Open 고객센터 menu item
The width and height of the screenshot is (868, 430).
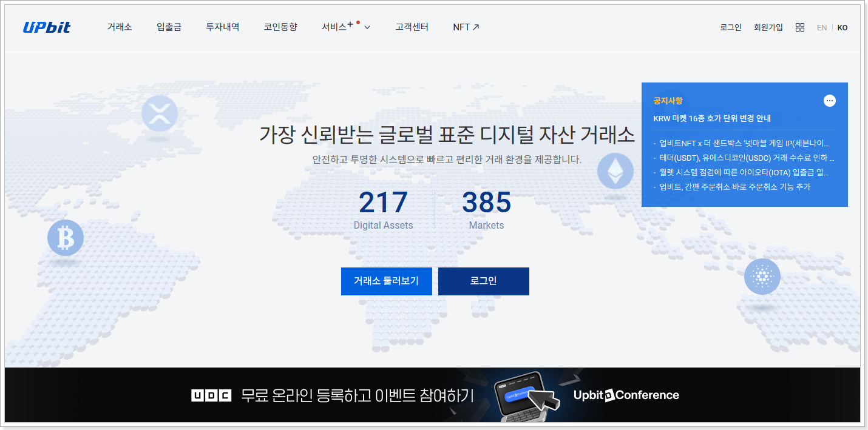point(412,27)
